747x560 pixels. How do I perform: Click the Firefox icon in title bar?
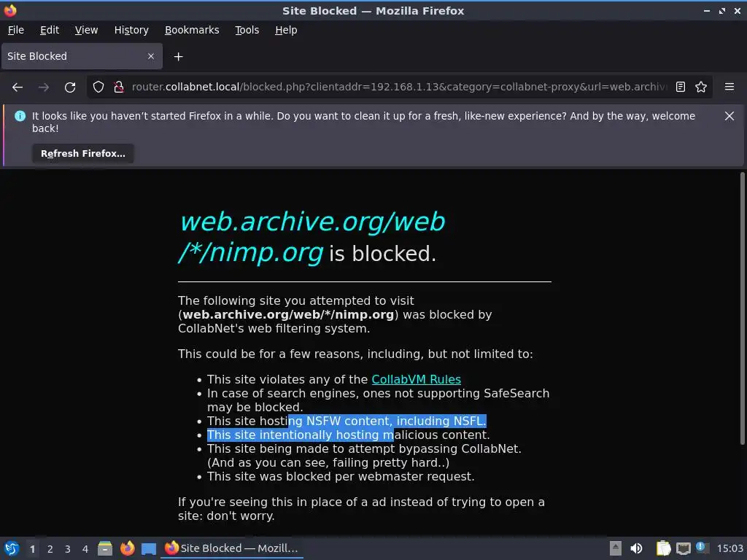tap(10, 10)
